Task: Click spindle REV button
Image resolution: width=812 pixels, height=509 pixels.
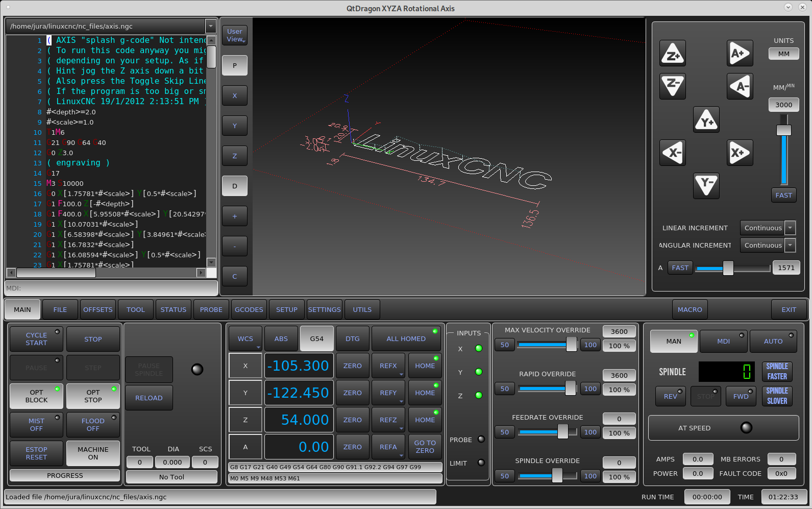Action: point(671,396)
